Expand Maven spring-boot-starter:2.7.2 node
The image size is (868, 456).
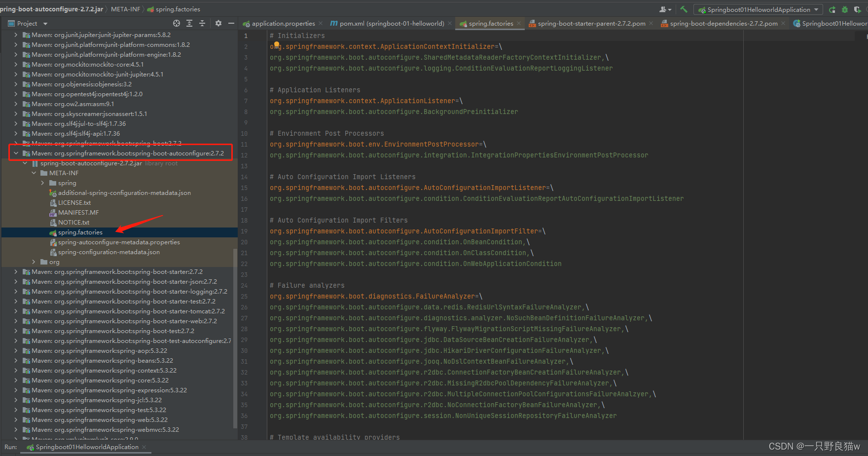point(16,272)
